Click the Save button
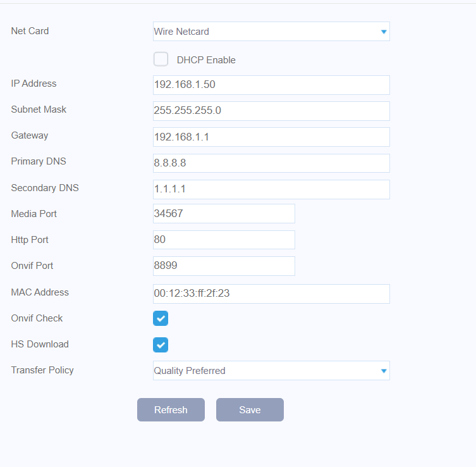Image resolution: width=476 pixels, height=467 pixels. pos(250,410)
